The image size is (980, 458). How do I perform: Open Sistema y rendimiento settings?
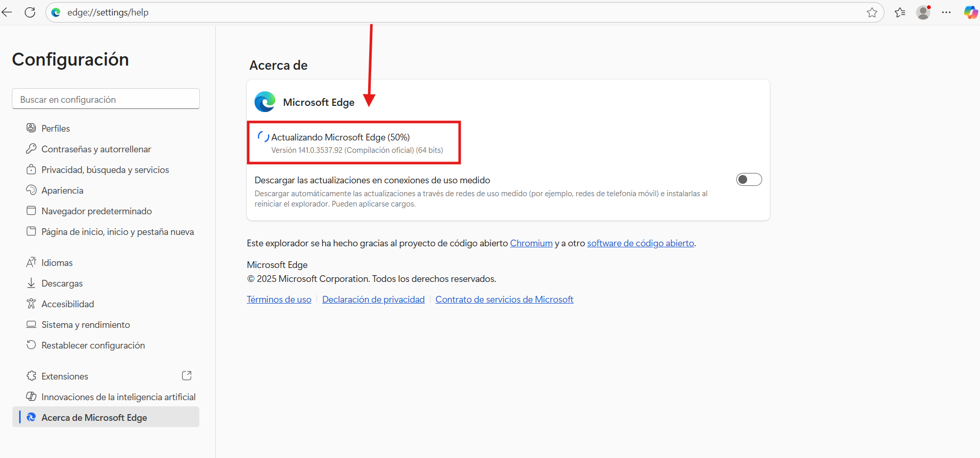[x=85, y=325]
